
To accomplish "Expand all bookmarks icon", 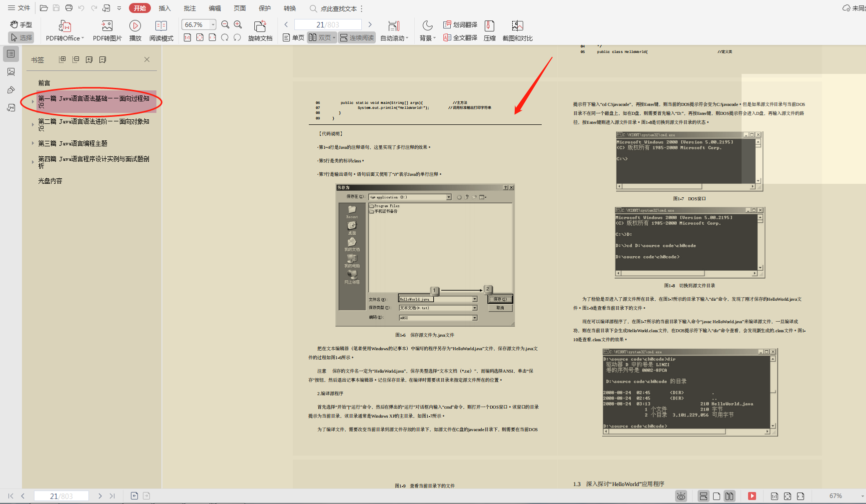I will [x=62, y=59].
